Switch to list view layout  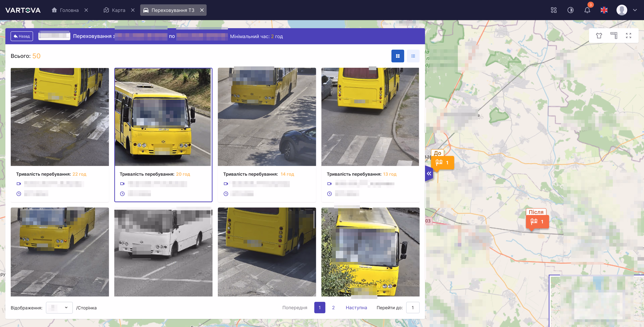[413, 56]
